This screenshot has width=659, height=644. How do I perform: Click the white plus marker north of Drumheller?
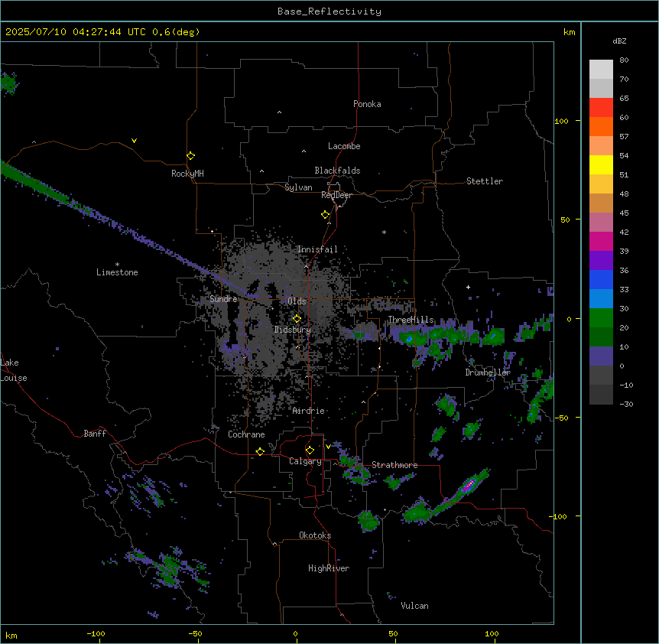[468, 287]
